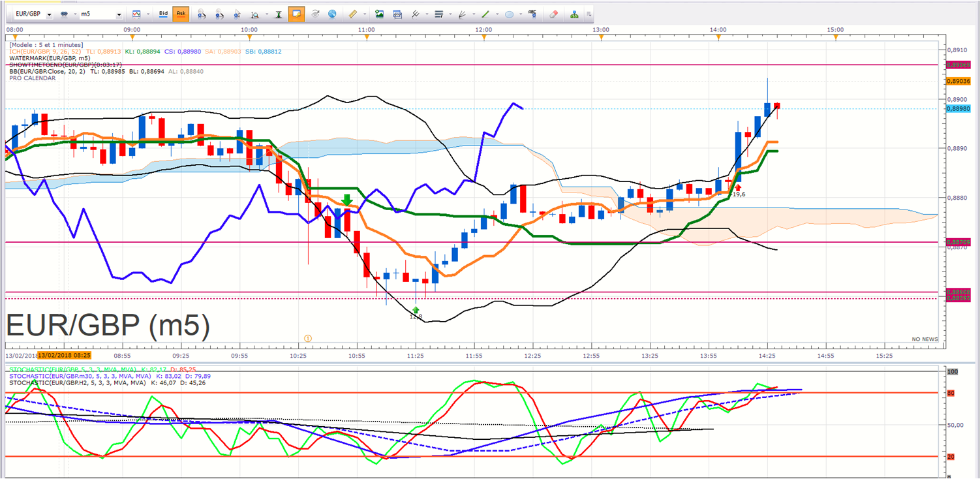Click the 20 oversold level tag
The image size is (980, 479).
tap(951, 456)
